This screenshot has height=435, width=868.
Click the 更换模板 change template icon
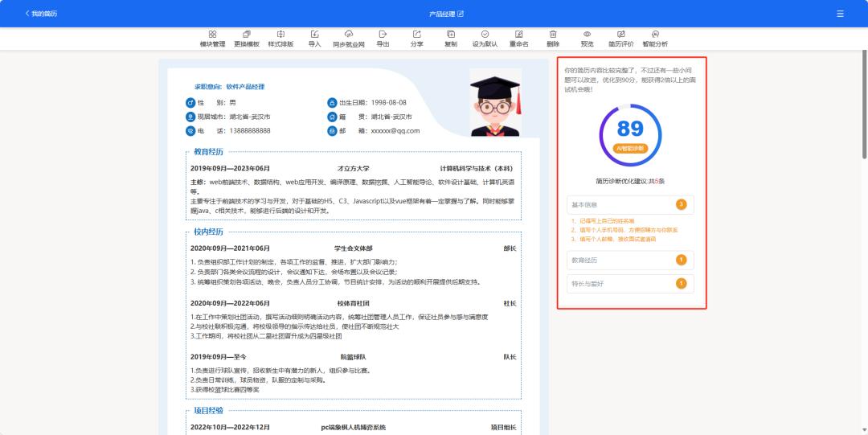pos(247,38)
